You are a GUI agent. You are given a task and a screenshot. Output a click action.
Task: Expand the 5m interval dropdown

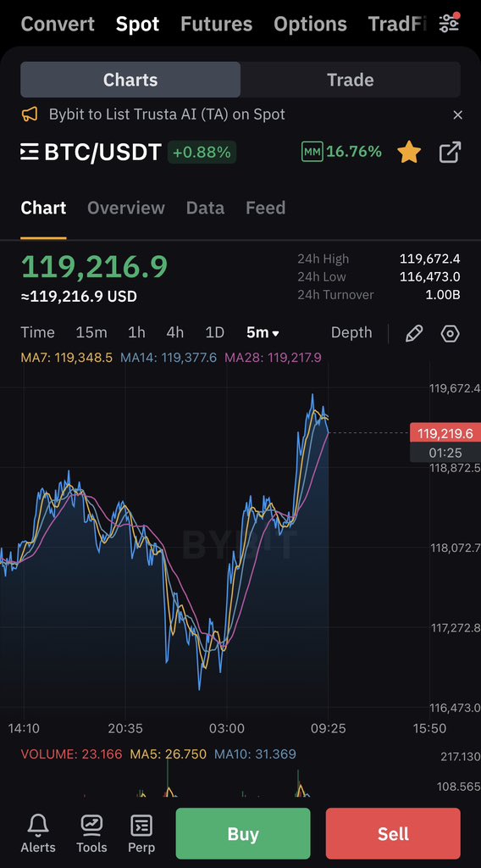(263, 332)
